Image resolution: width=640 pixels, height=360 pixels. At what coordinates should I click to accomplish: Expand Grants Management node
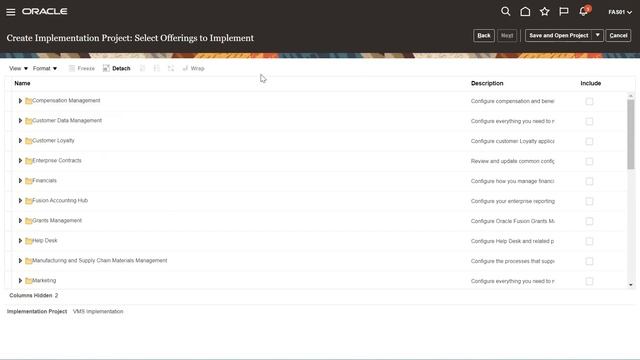pos(20,221)
